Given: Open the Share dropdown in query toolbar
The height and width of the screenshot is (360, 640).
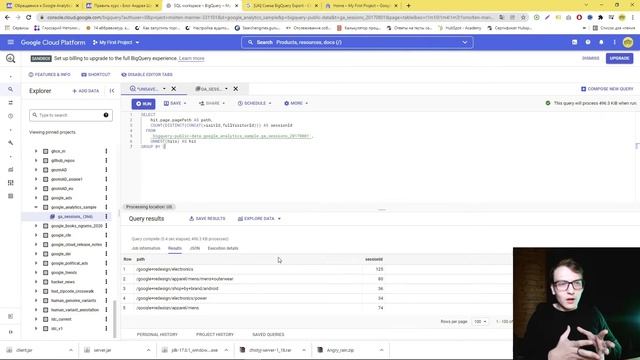Looking at the screenshot, I should pyautogui.click(x=212, y=103).
